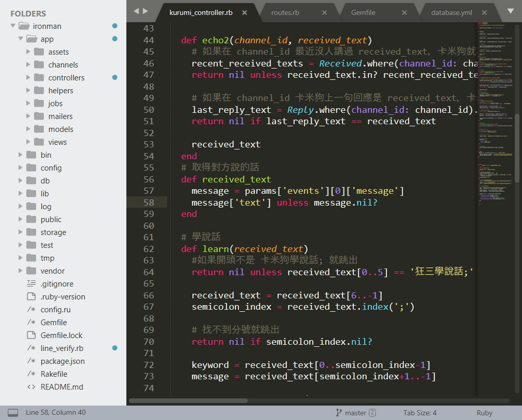
Task: Click the bin folder icon
Action: tap(31, 155)
